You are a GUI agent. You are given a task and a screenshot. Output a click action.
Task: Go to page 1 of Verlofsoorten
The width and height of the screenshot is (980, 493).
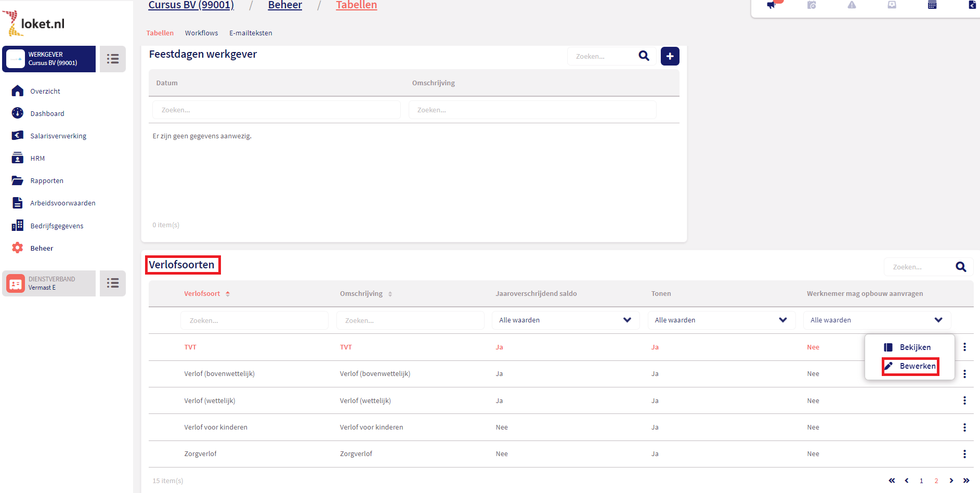tap(921, 481)
